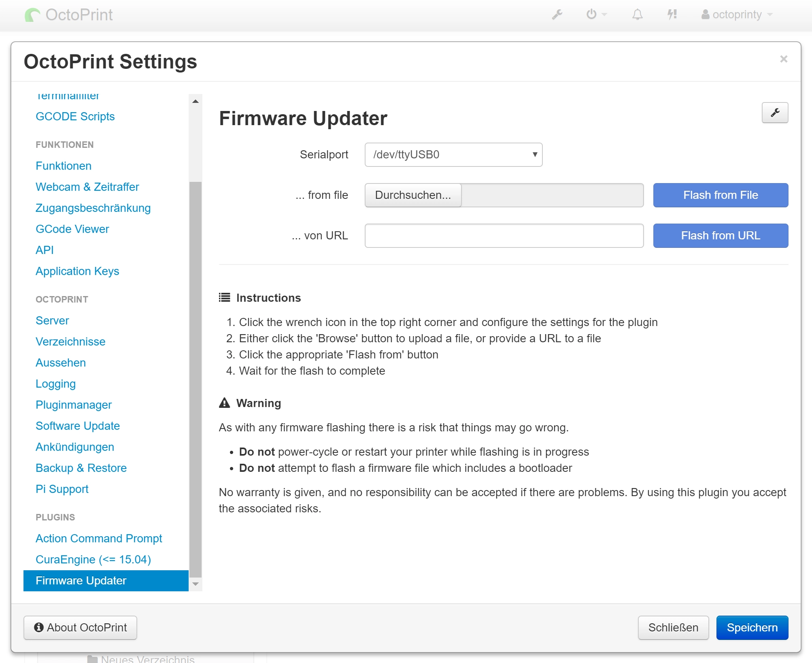Click Neues Verzeichnis behind the dialog
The width and height of the screenshot is (812, 663).
(141, 659)
